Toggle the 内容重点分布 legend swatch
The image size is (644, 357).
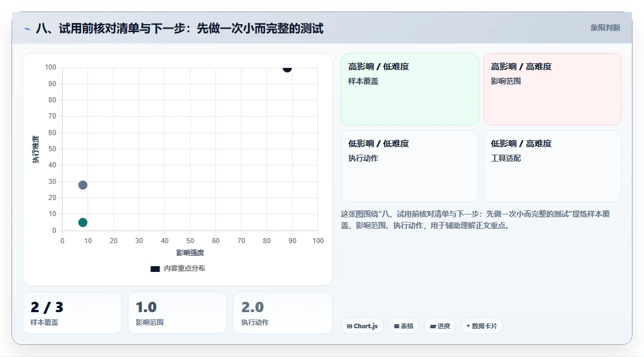coord(155,268)
